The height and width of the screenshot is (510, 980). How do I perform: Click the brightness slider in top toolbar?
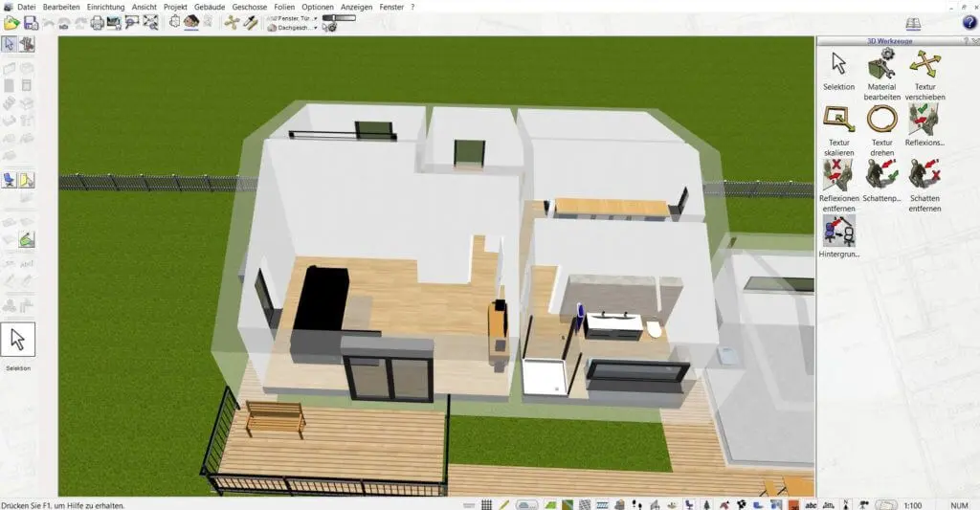tap(340, 18)
